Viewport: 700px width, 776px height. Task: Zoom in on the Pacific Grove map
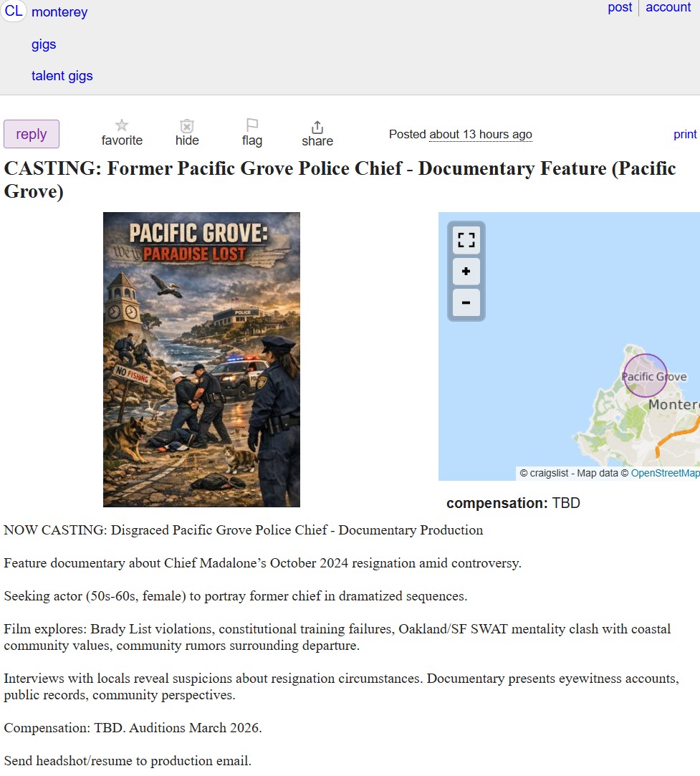[x=466, y=272]
